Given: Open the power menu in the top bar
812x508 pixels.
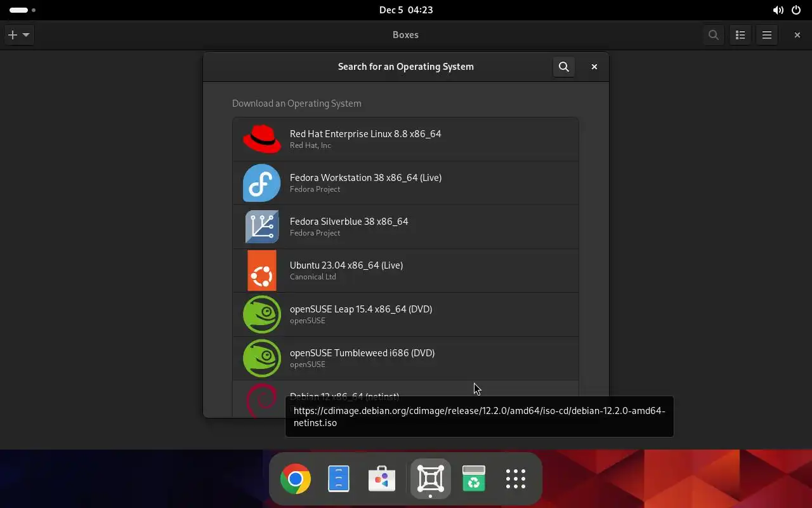Looking at the screenshot, I should [x=796, y=10].
